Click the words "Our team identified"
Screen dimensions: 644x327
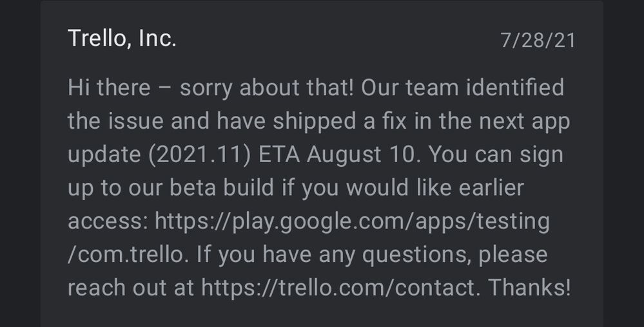pos(463,88)
